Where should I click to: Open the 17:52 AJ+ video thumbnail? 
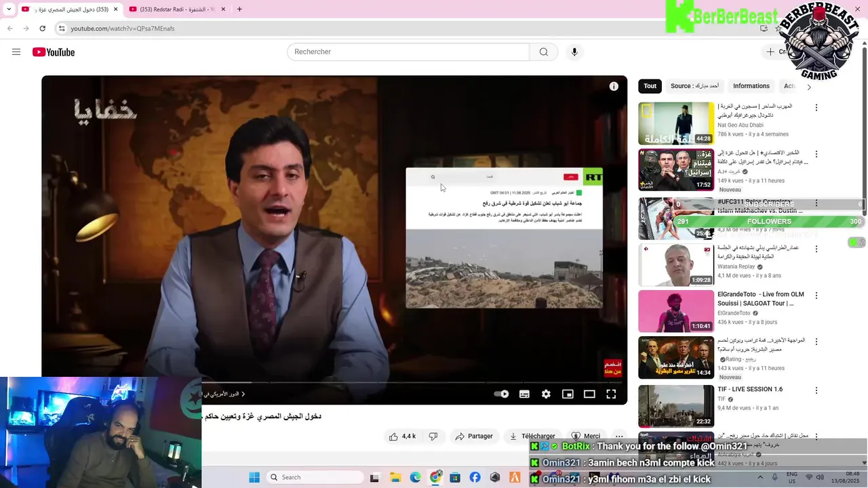(676, 170)
